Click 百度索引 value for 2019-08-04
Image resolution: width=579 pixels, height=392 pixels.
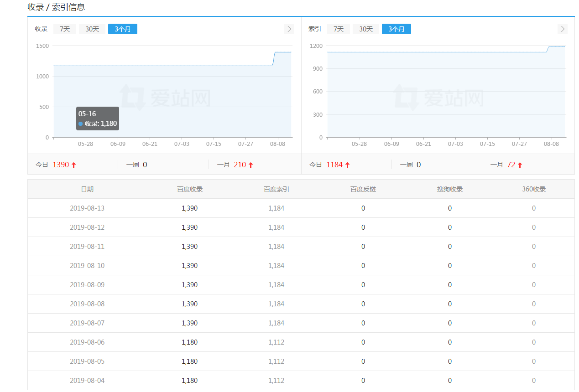(276, 381)
